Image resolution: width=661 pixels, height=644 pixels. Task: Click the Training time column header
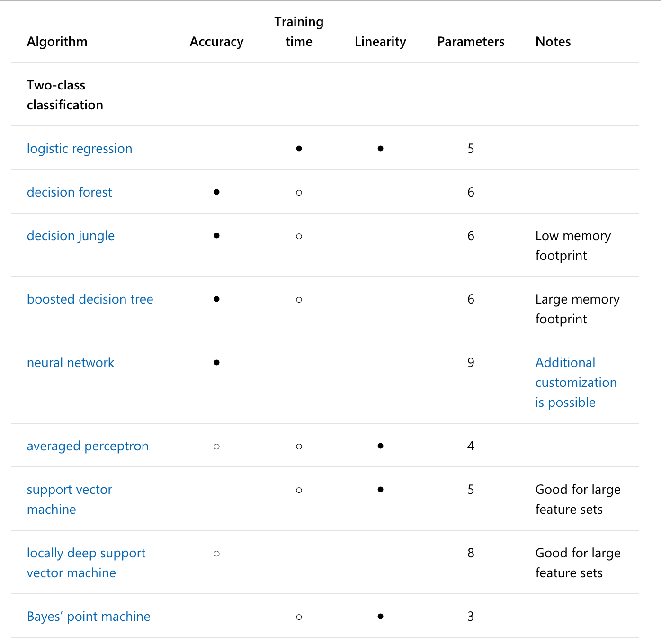pyautogui.click(x=299, y=32)
